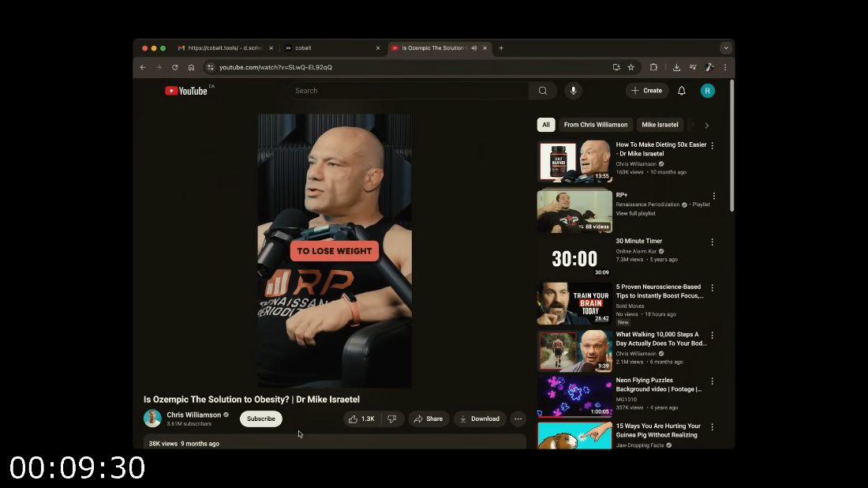Select the All filter chip
Screen dimensions: 868x488
(x=546, y=125)
